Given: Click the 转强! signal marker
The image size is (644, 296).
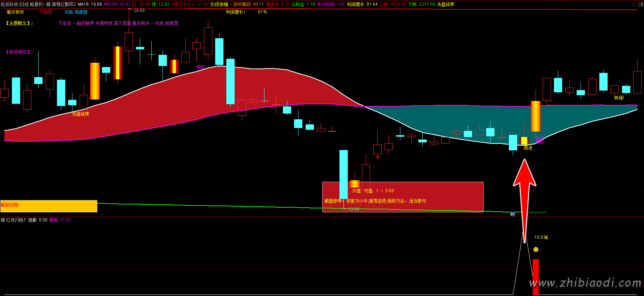Looking at the screenshot, I should point(619,98).
